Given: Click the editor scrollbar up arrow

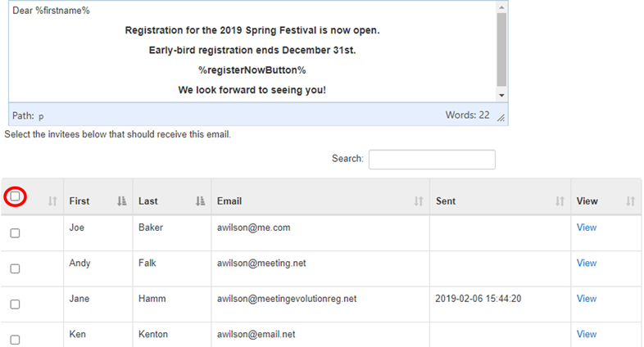Looking at the screenshot, I should pyautogui.click(x=501, y=6).
